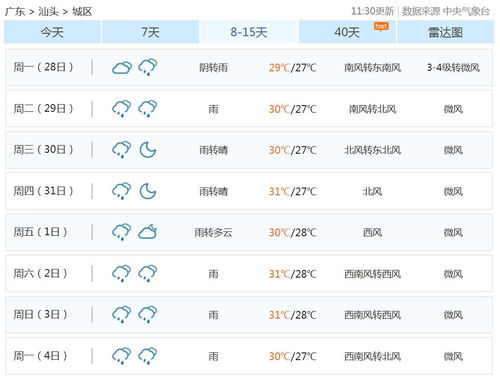The height and width of the screenshot is (377, 500).
Task: Click the first rain icon for 周日 3日
Action: point(121,314)
